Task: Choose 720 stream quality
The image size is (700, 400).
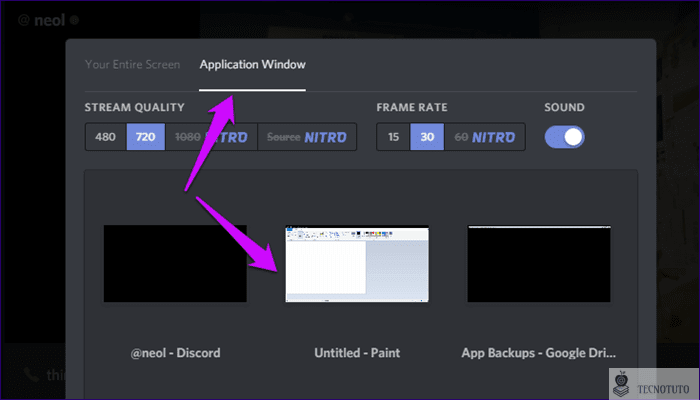Action: click(x=146, y=137)
